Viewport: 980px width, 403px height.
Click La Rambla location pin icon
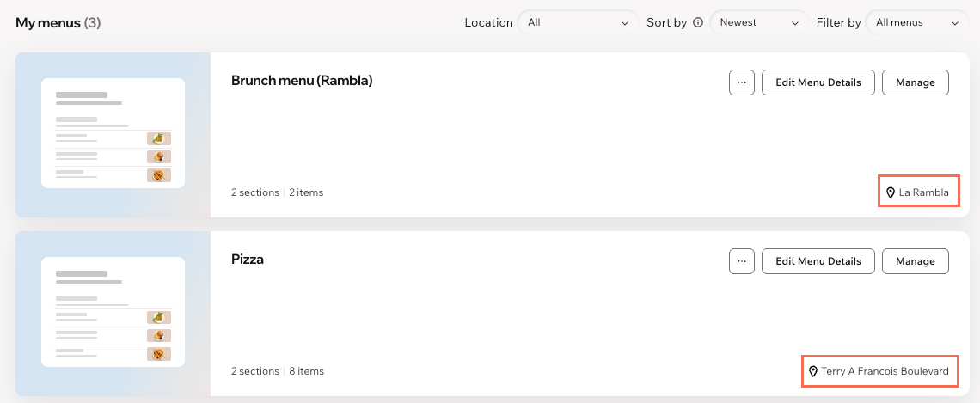[x=891, y=192]
